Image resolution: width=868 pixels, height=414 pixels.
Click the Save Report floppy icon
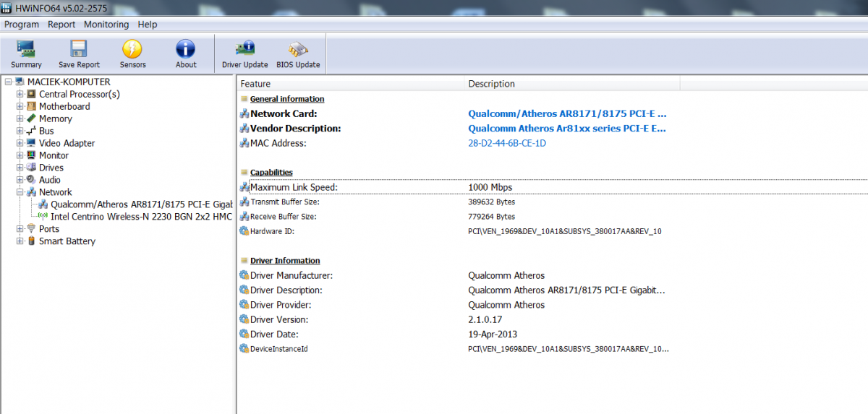[x=79, y=49]
